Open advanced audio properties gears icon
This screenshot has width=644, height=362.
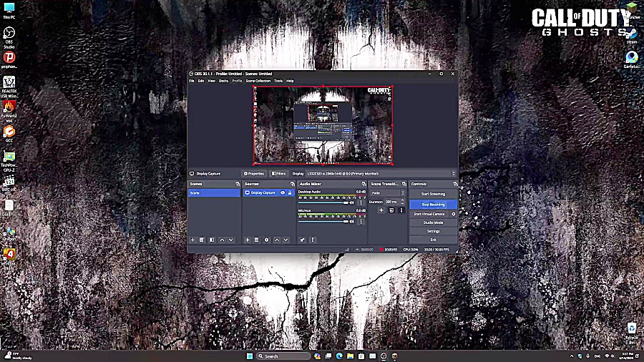(302, 240)
